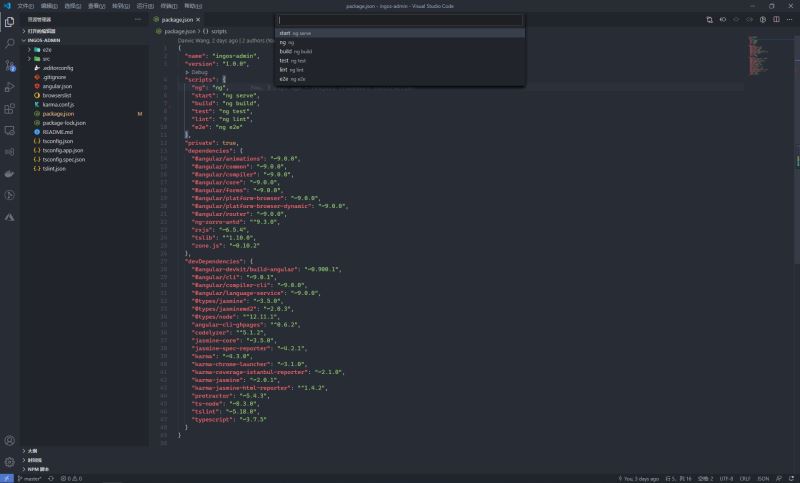Viewport: 800px width, 483px height.
Task: Expand the e2e folder
Action: [x=46, y=49]
